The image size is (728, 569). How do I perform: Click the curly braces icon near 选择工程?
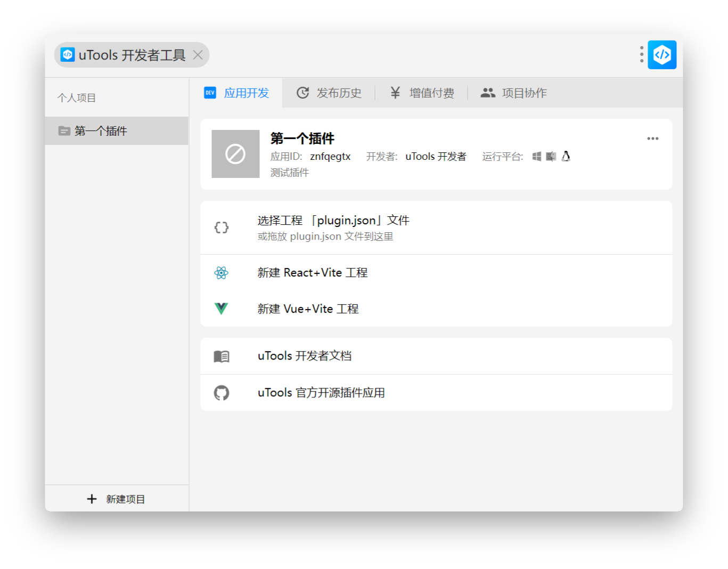pyautogui.click(x=222, y=227)
